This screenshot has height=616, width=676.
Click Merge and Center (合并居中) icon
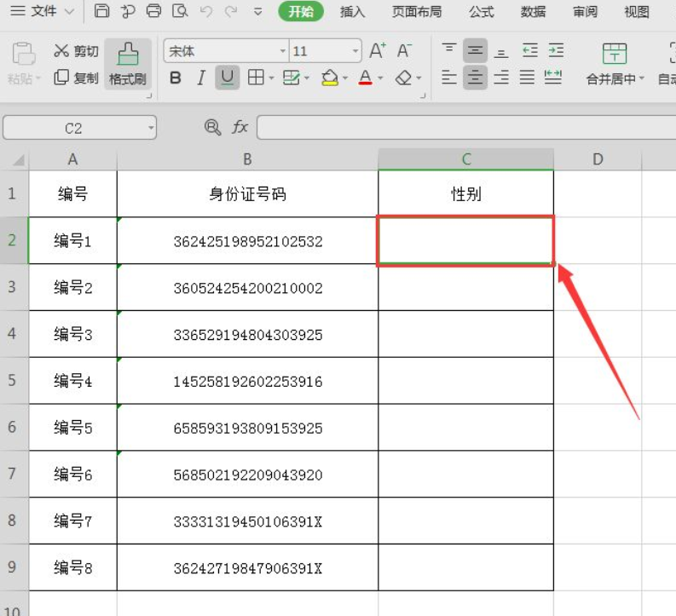(x=615, y=54)
